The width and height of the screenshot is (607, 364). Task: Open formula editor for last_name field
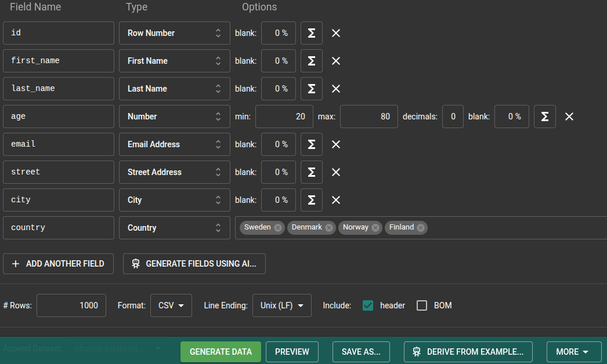pos(312,89)
